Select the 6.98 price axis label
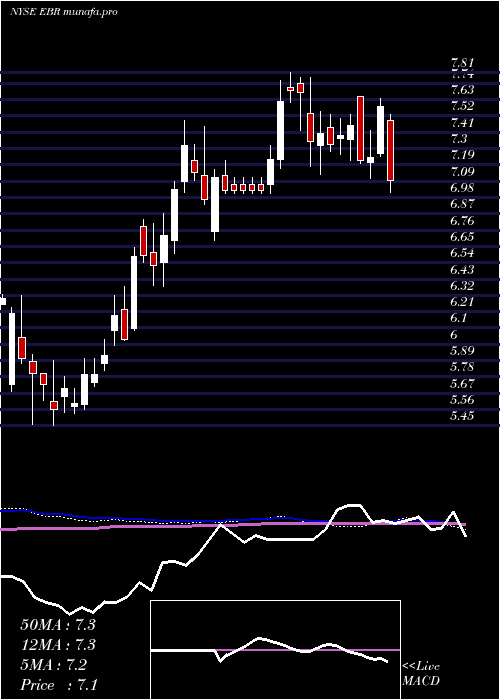The image size is (500, 700). [462, 188]
